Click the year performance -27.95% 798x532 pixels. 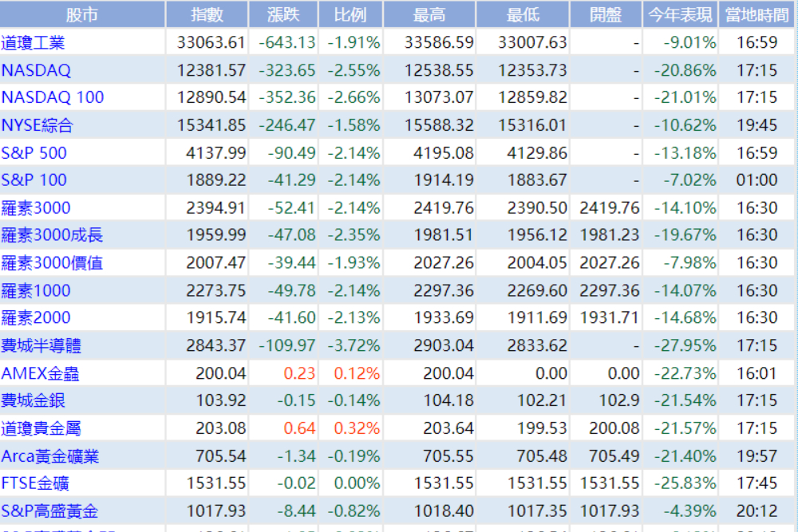(x=685, y=346)
